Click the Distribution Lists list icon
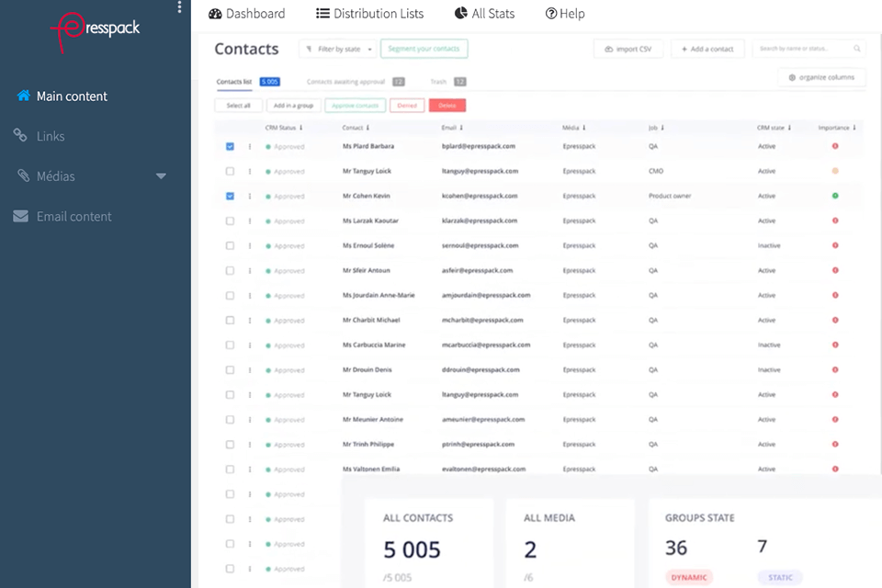This screenshot has width=882, height=588. click(x=322, y=14)
